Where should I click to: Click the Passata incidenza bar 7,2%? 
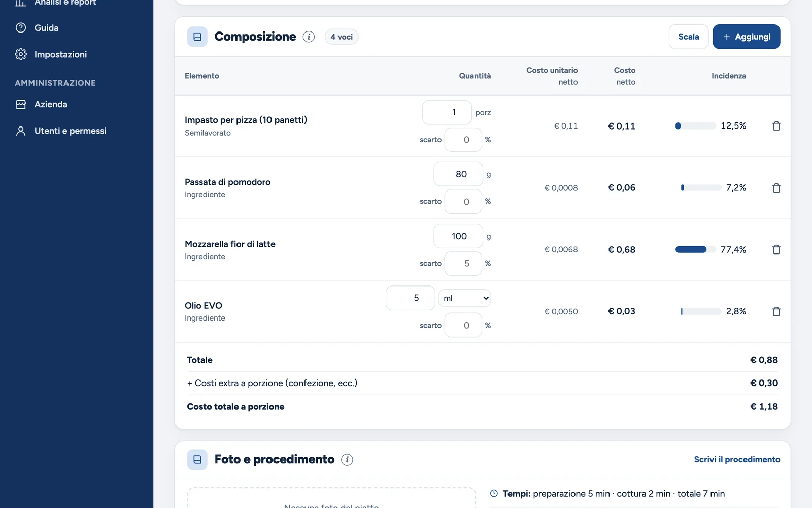(x=701, y=188)
